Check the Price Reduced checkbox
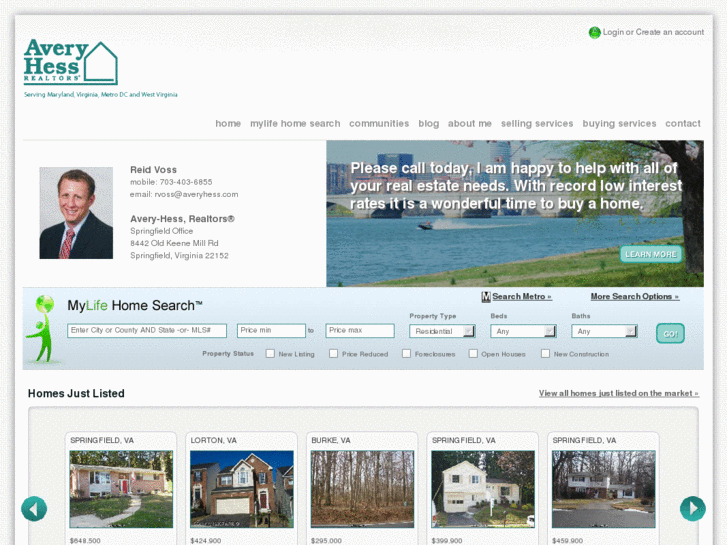The image size is (727, 545). point(333,353)
